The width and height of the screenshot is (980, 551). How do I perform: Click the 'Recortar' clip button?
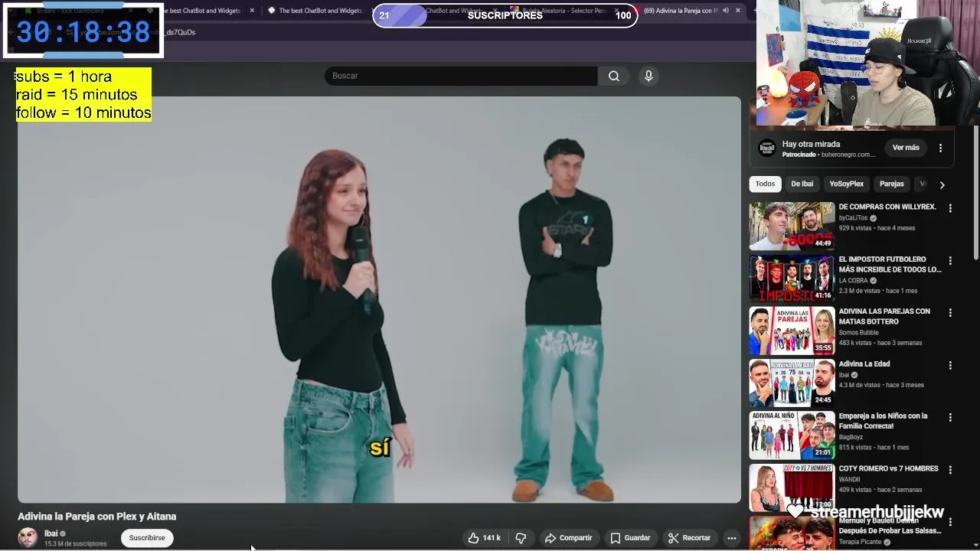pos(689,538)
